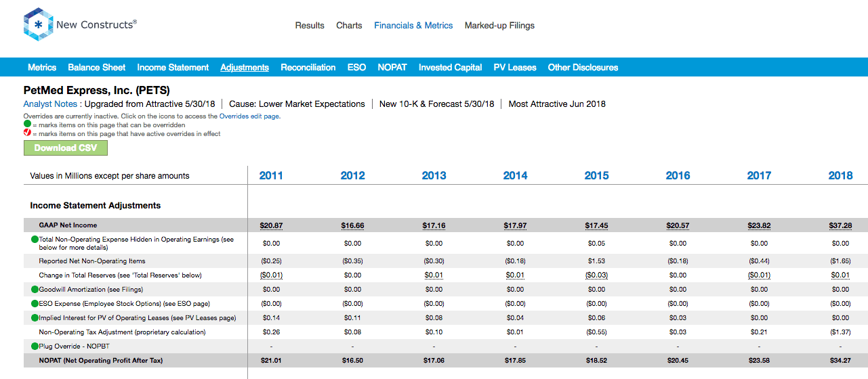Switch to the Balance Sheet tab
Viewport: 868px width, 379px height.
click(96, 68)
